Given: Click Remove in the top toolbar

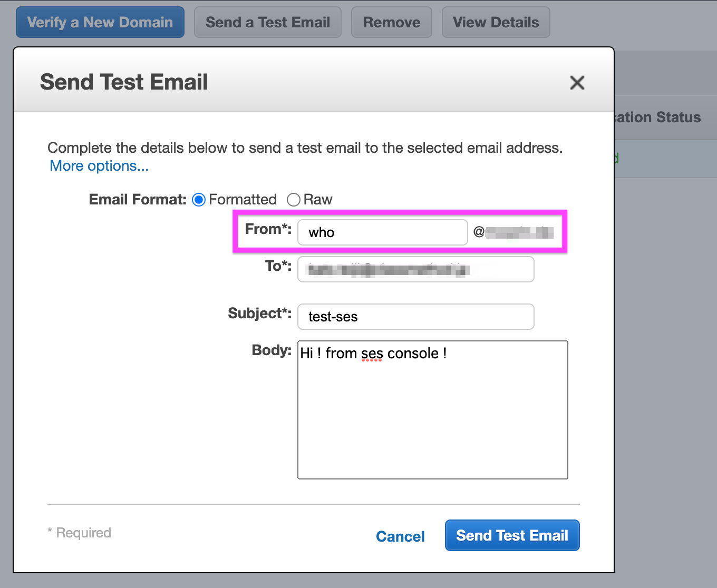Looking at the screenshot, I should click(x=391, y=22).
